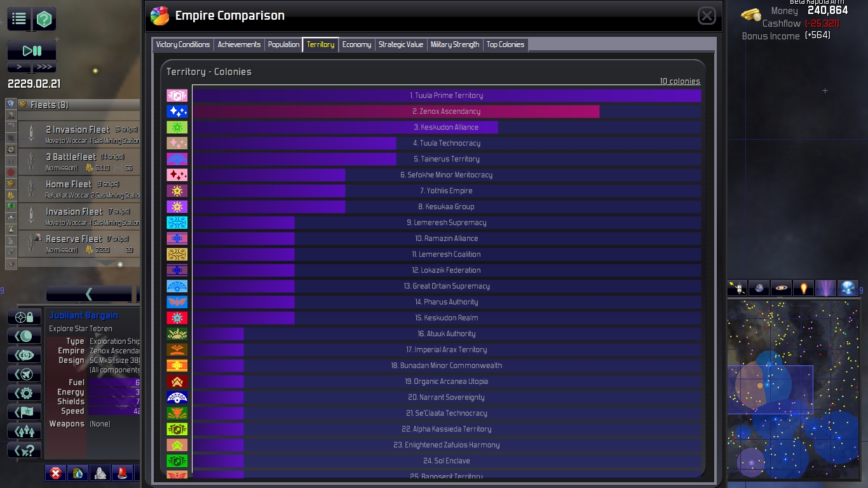Toggle the target lock button
Image resolution: width=868 pixels, height=488 pixels.
coord(24,317)
